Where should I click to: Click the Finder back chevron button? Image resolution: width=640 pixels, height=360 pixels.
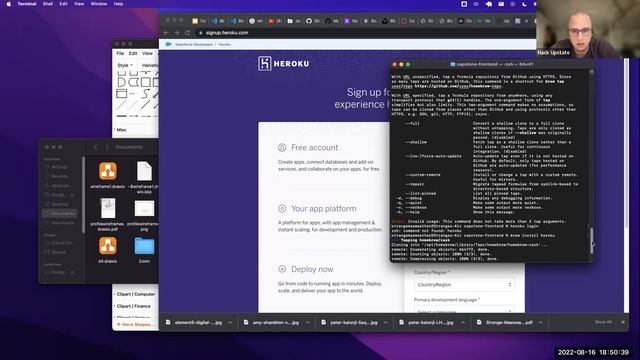(x=96, y=147)
